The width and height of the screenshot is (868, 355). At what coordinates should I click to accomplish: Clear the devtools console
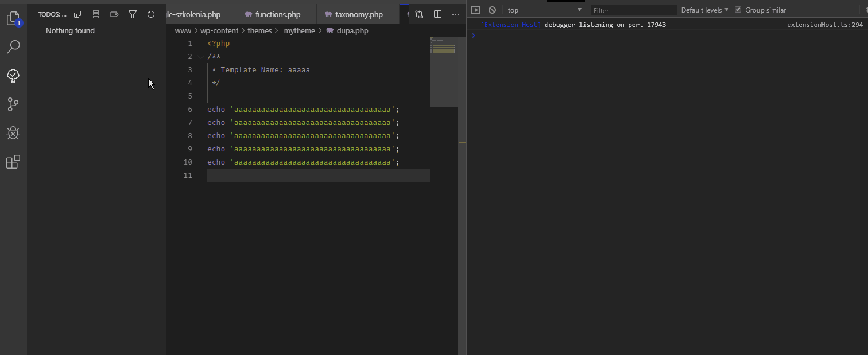click(492, 10)
